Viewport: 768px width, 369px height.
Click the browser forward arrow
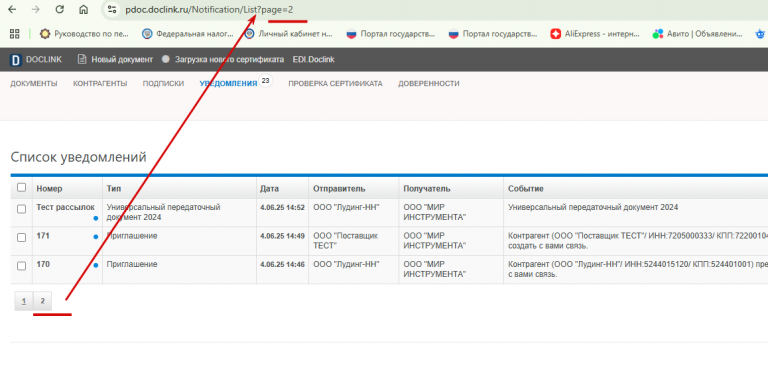[35, 9]
